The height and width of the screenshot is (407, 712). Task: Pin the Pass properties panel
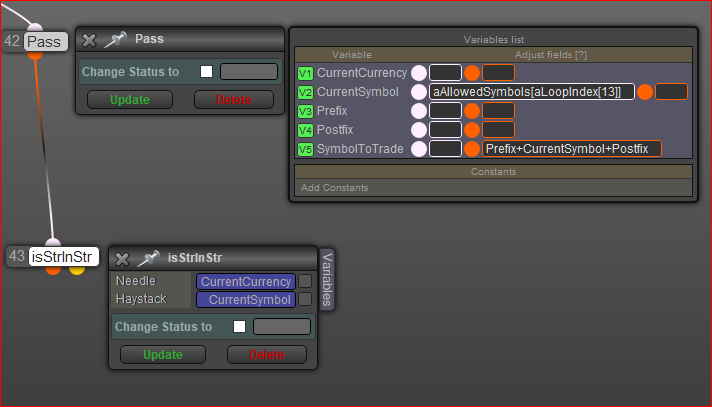(115, 40)
